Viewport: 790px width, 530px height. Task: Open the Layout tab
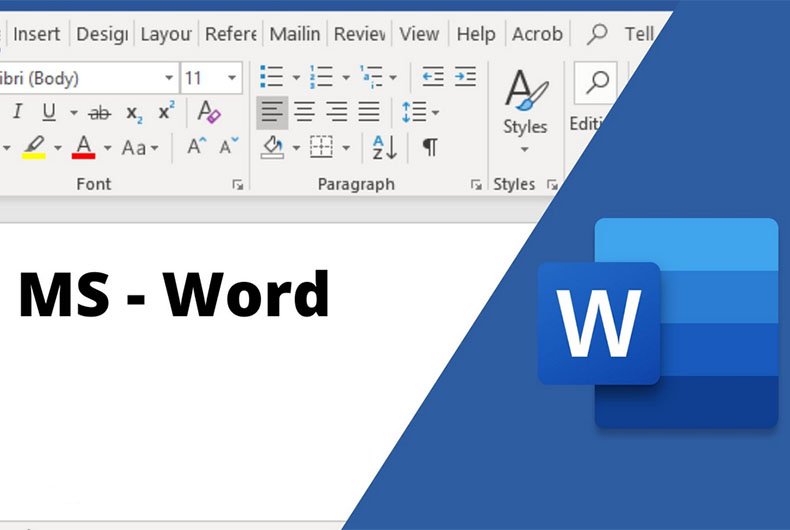166,34
